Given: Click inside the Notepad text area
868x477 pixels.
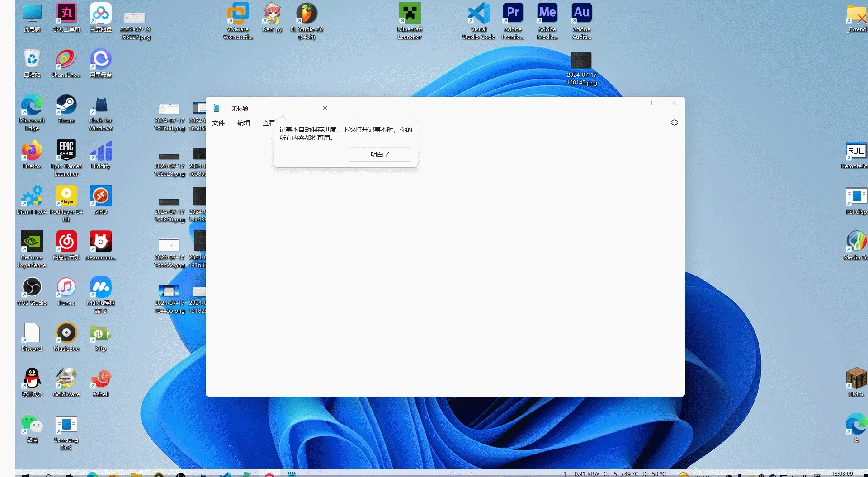Looking at the screenshot, I should point(445,280).
